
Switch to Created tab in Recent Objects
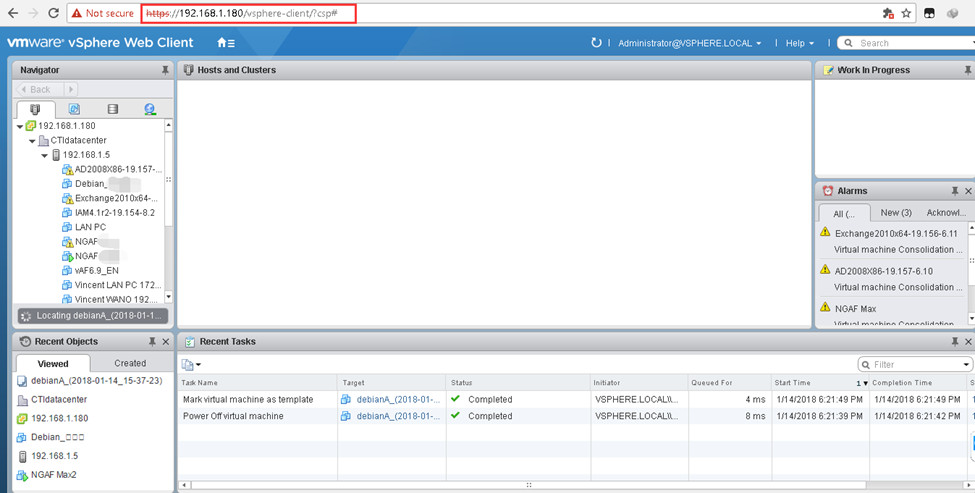(130, 363)
